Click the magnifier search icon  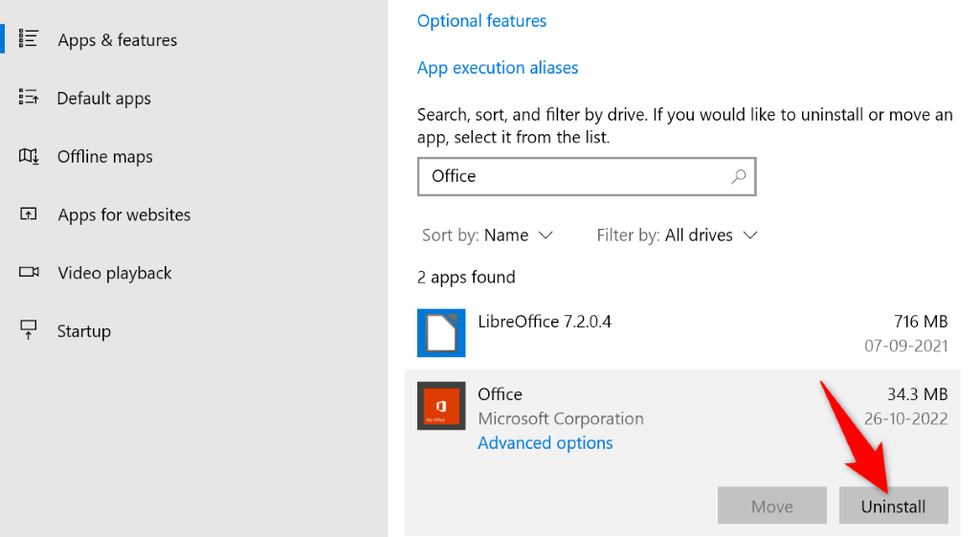[x=738, y=176]
